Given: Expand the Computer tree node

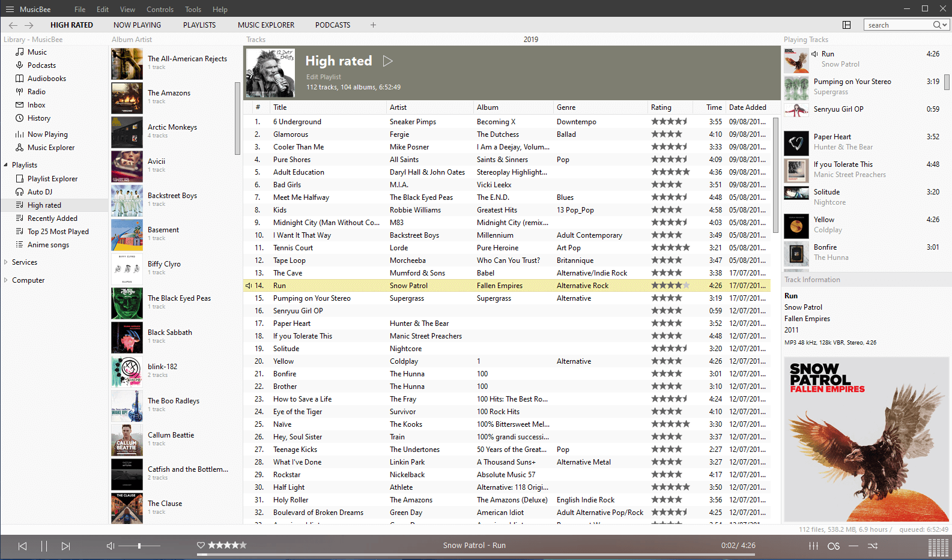Looking at the screenshot, I should (x=6, y=280).
